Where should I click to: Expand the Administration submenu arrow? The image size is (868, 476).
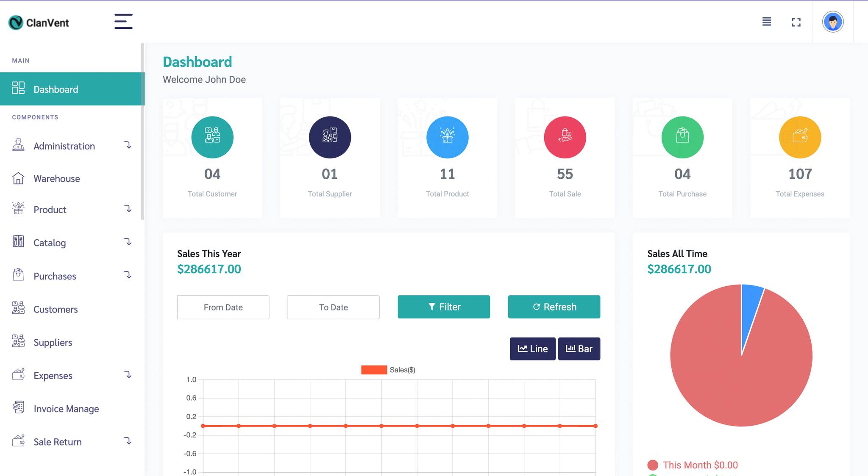pyautogui.click(x=128, y=145)
